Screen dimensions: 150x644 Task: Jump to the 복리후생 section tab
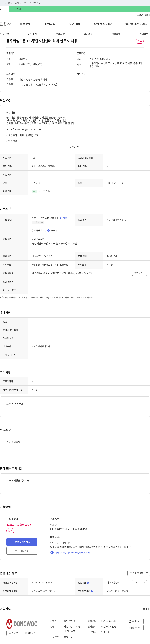click(x=88, y=34)
